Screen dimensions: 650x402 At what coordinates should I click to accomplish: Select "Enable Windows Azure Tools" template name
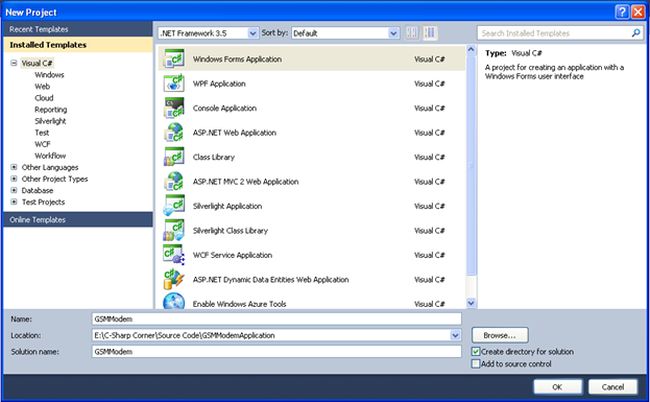(240, 304)
